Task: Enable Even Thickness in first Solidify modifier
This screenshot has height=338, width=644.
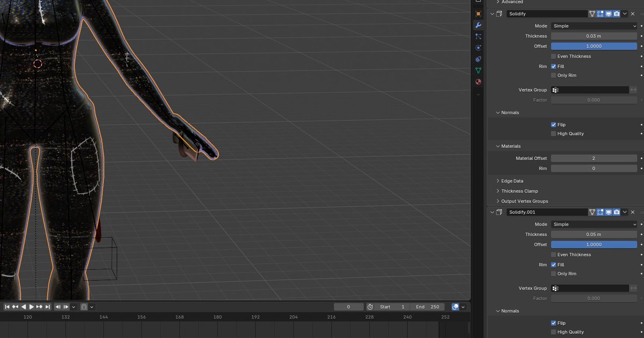Action: tap(553, 56)
